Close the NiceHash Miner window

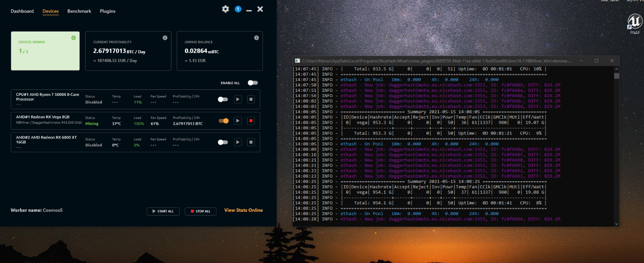(x=260, y=9)
